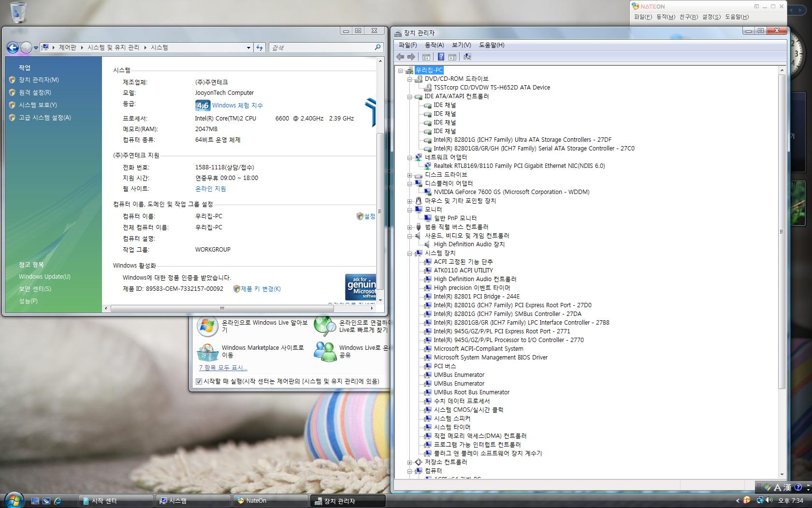Viewport: 812px width, 508px height.
Task: Open 친구(B) menu in NateOn window
Action: click(x=688, y=17)
